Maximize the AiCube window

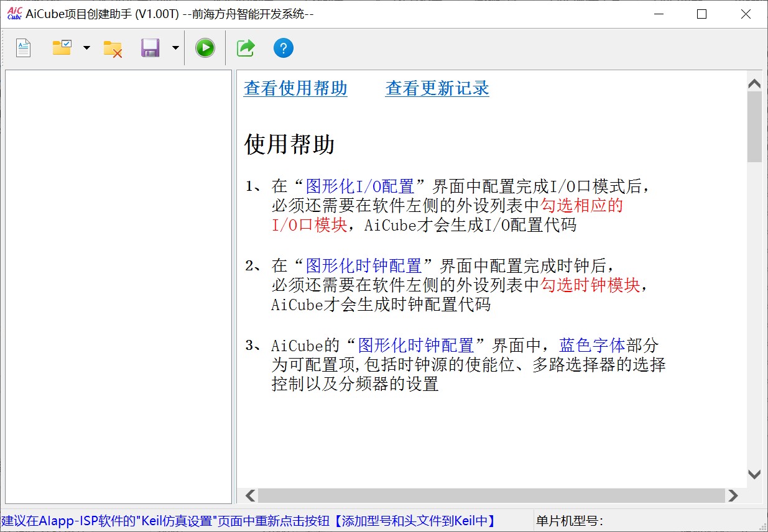tap(702, 14)
